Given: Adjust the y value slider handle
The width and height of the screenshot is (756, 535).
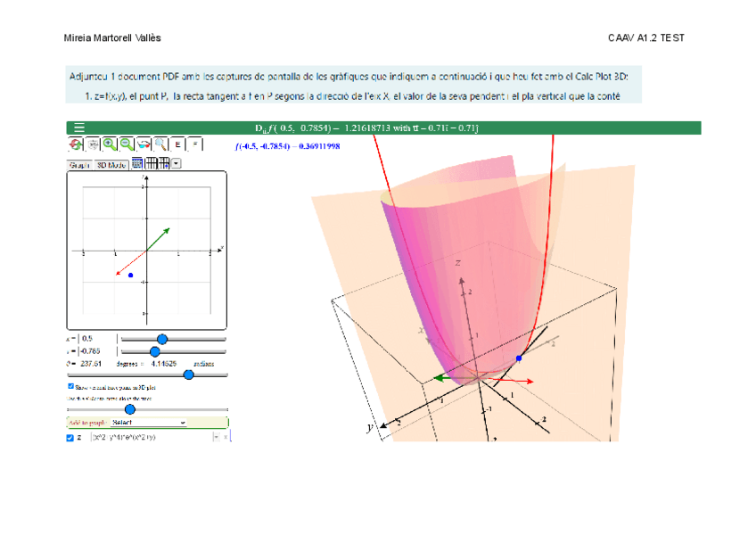Looking at the screenshot, I should pos(155,351).
